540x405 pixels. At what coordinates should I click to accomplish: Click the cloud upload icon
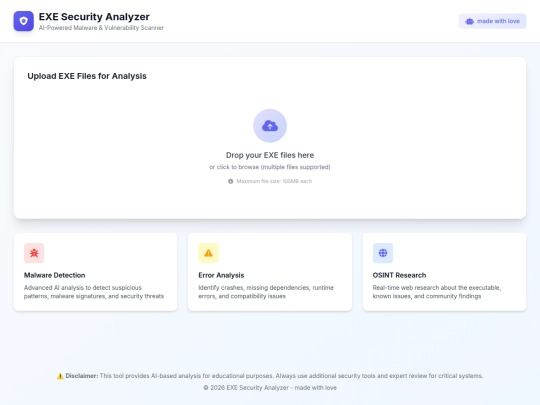pyautogui.click(x=270, y=126)
